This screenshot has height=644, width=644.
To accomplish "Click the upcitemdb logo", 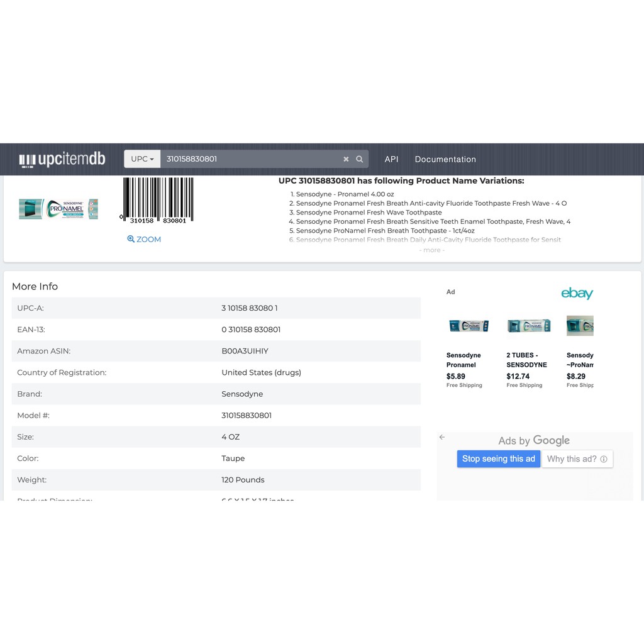I will pos(62,160).
